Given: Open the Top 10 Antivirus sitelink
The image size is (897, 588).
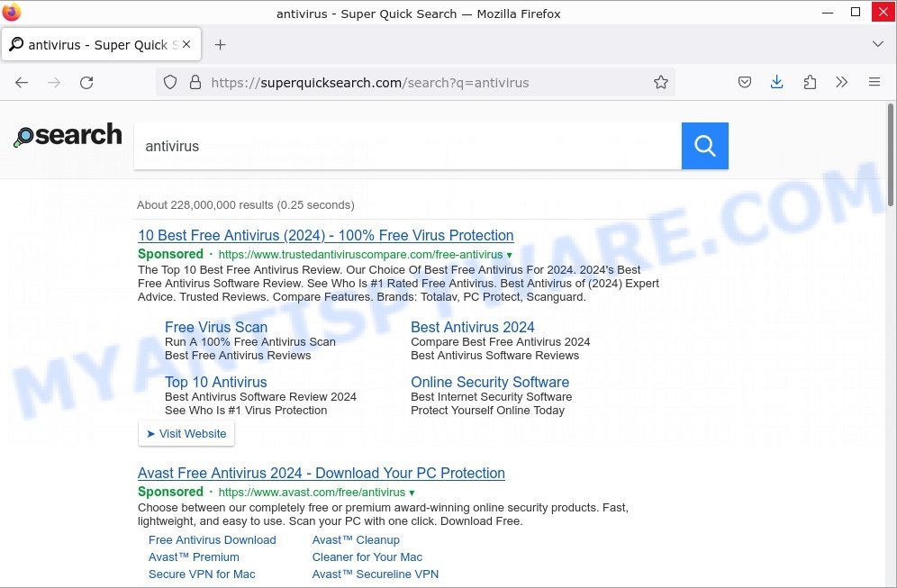Looking at the screenshot, I should tap(215, 382).
